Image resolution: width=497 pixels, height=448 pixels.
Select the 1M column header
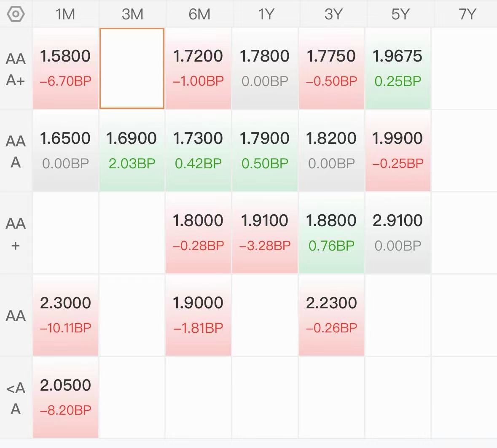click(65, 14)
